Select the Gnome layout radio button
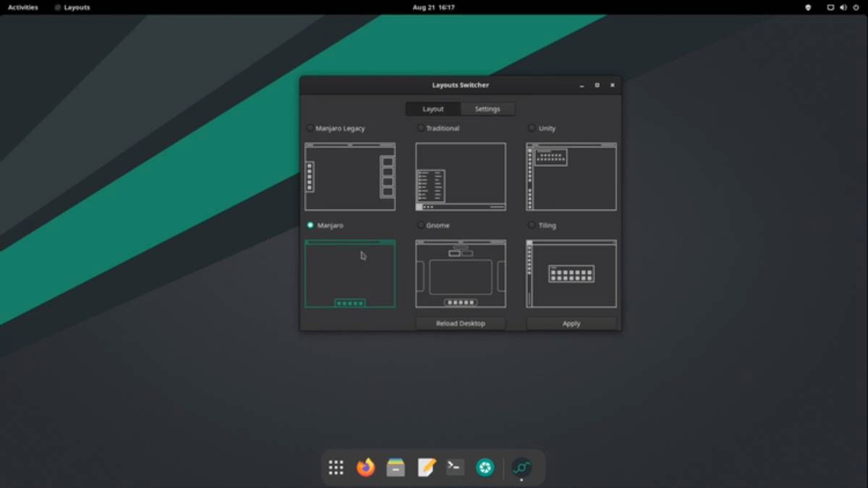The image size is (868, 488). click(421, 226)
